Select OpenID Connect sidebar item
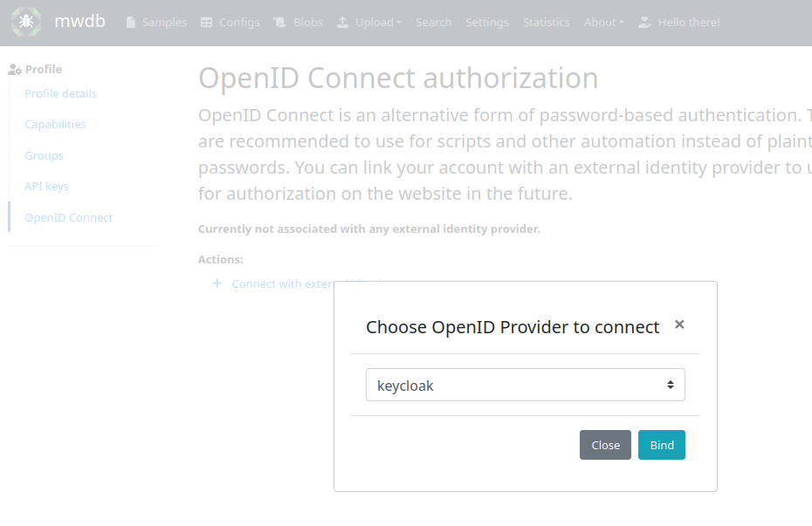The height and width of the screenshot is (526, 812). [68, 217]
